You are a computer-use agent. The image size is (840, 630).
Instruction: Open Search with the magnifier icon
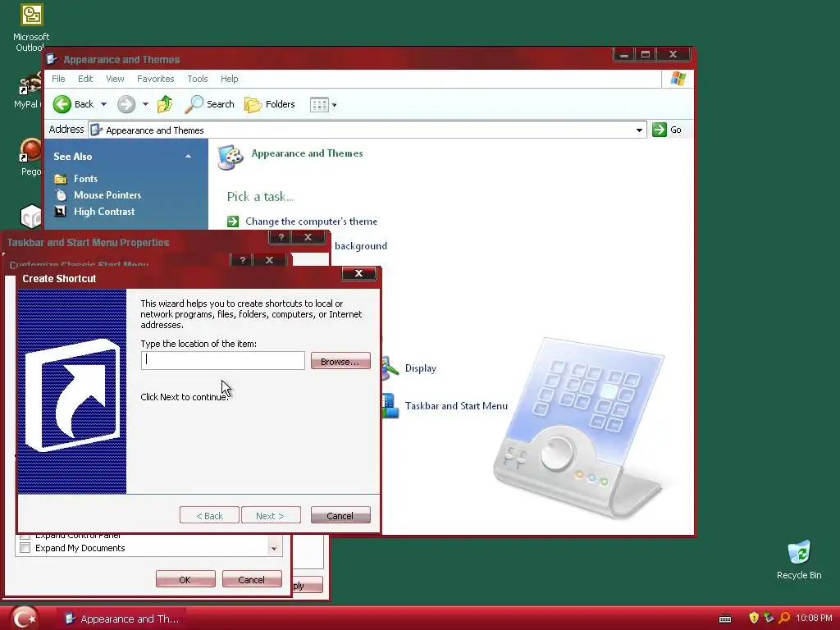click(194, 104)
